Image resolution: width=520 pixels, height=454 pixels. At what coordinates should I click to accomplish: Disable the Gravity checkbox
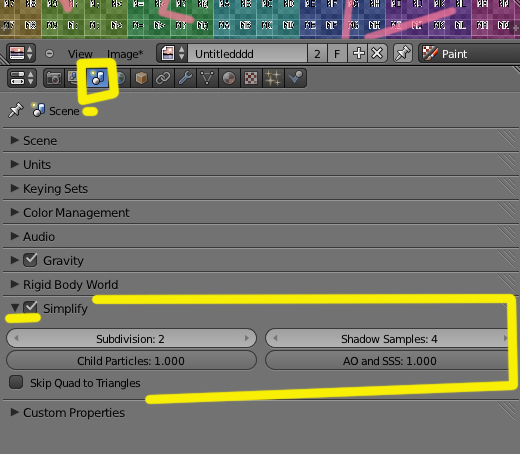[x=30, y=260]
